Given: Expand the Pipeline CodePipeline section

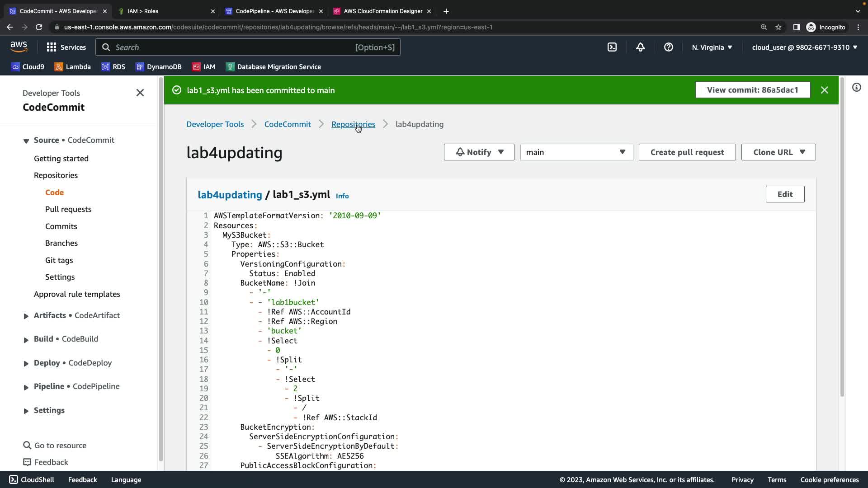Looking at the screenshot, I should pos(26,387).
